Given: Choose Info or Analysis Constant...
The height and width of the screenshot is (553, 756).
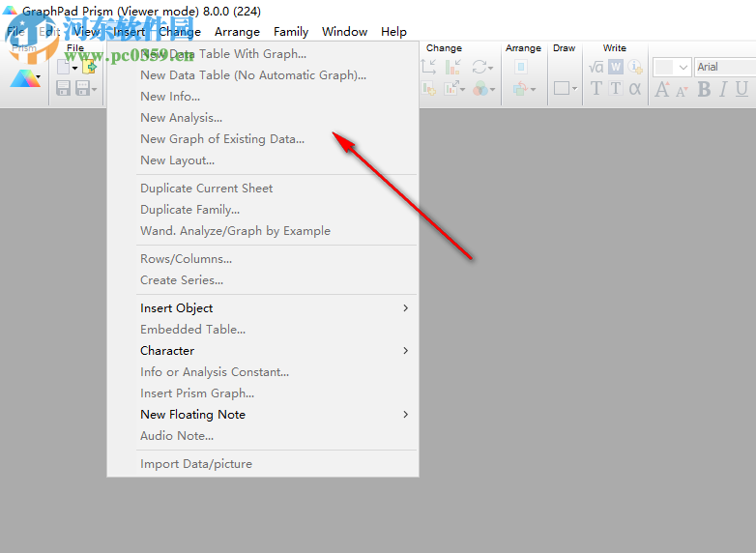Looking at the screenshot, I should pyautogui.click(x=263, y=371).
